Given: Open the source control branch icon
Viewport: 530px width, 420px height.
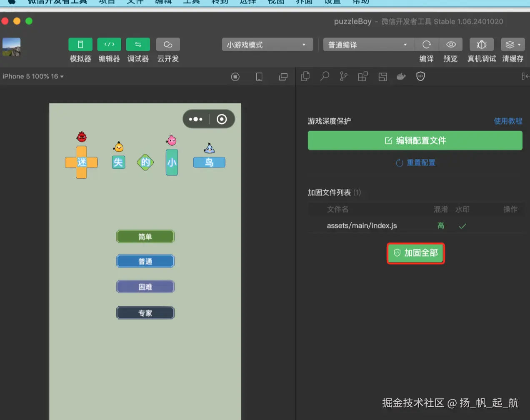Looking at the screenshot, I should 343,76.
